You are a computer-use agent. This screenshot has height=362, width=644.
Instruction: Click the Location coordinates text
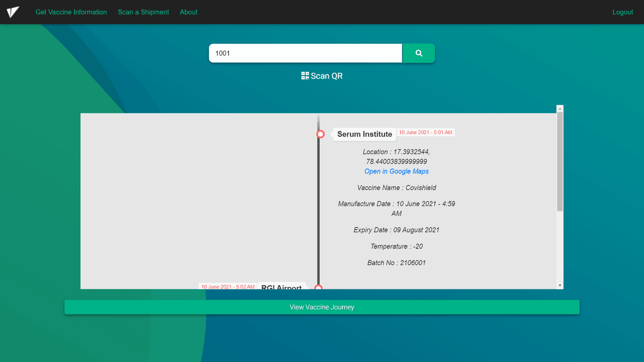tap(397, 157)
